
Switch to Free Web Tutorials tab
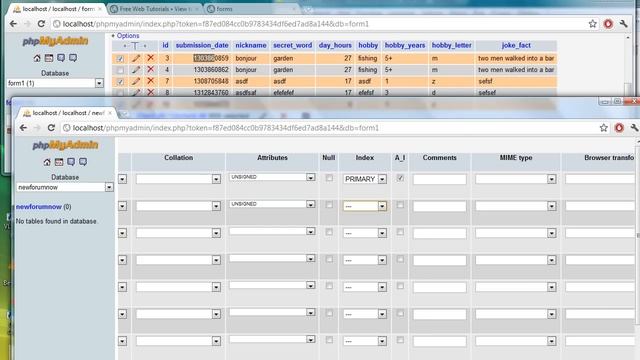(x=154, y=9)
